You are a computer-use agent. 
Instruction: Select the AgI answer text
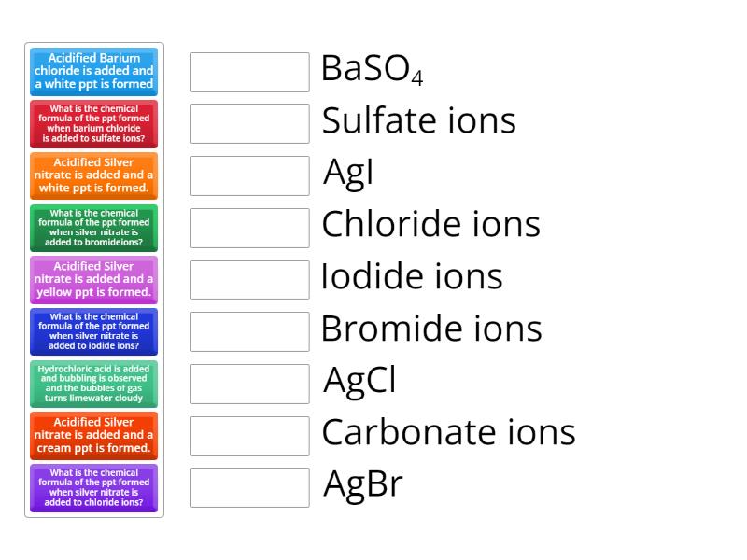pos(347,172)
